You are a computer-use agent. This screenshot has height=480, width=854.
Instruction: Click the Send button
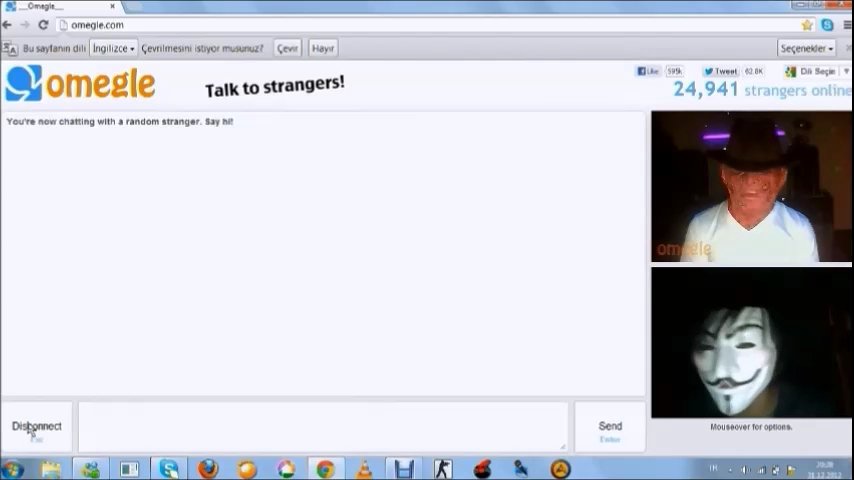tap(610, 428)
